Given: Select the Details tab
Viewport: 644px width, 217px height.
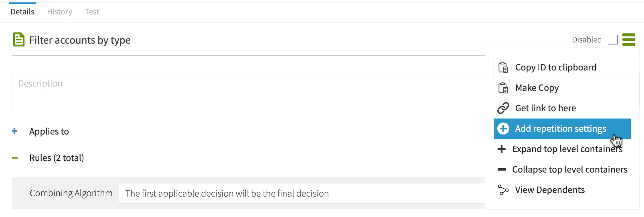Looking at the screenshot, I should (22, 12).
